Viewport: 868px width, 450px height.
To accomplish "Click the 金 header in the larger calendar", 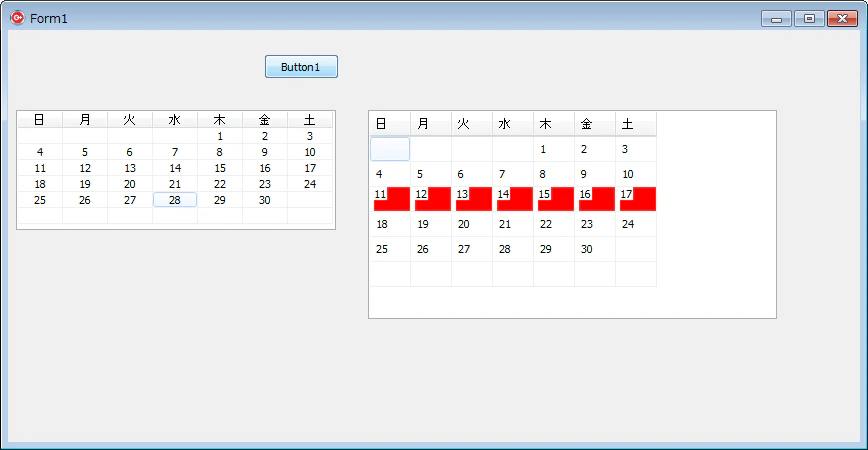I will tap(595, 124).
